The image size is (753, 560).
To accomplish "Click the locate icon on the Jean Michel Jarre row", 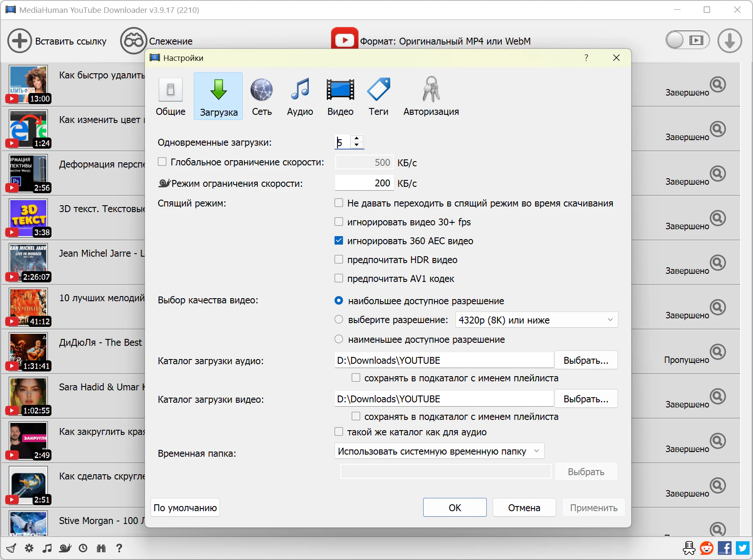I will 717,263.
